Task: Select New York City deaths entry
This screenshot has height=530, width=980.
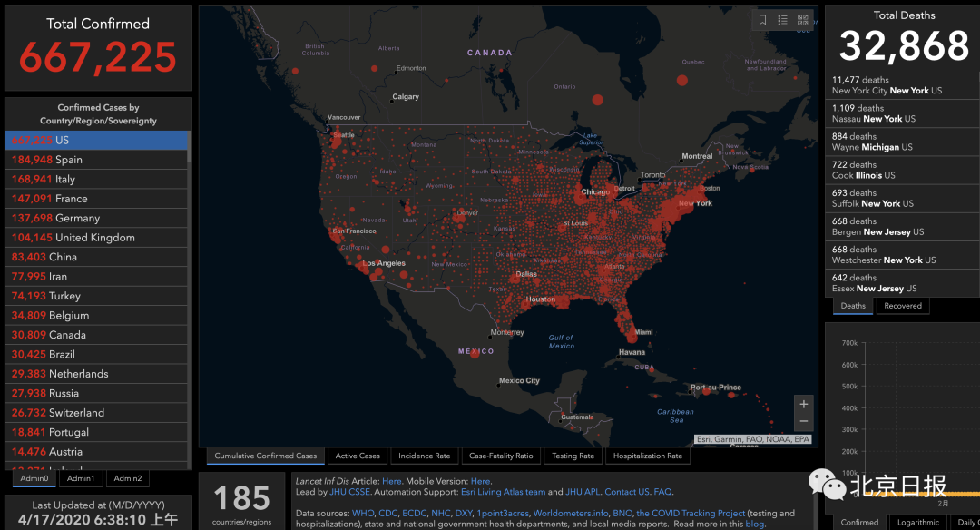Action: (x=903, y=85)
